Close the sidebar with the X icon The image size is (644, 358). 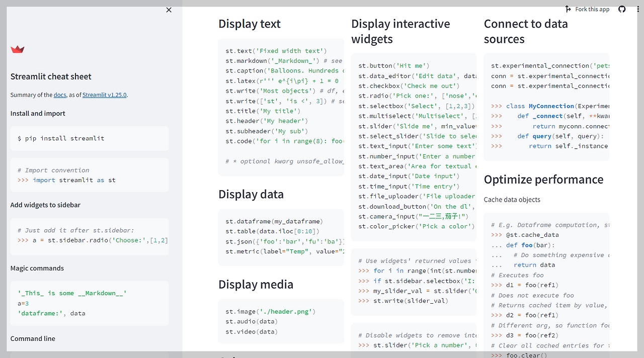[169, 10]
